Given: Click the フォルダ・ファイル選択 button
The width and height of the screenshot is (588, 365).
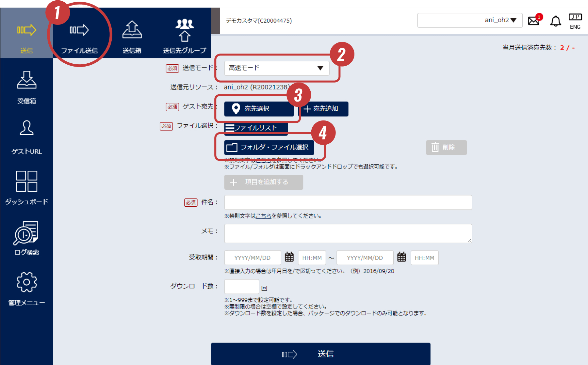Looking at the screenshot, I should click(269, 147).
